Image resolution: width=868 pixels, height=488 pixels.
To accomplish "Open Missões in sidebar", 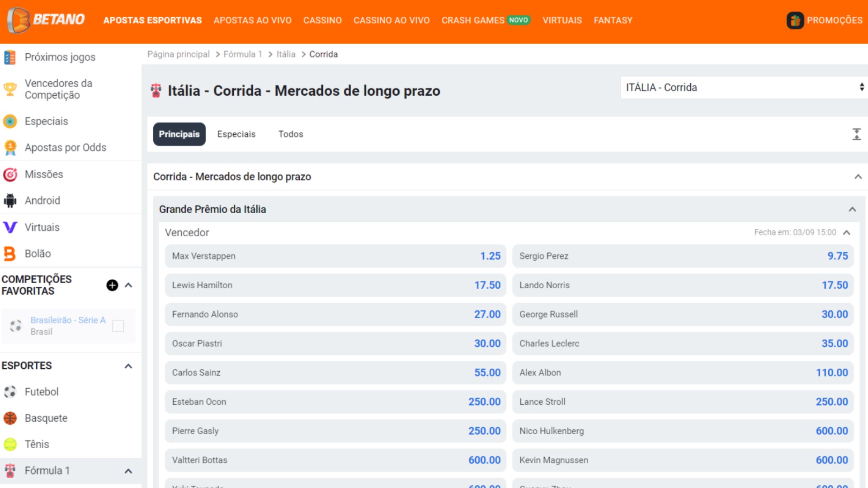I will [44, 174].
